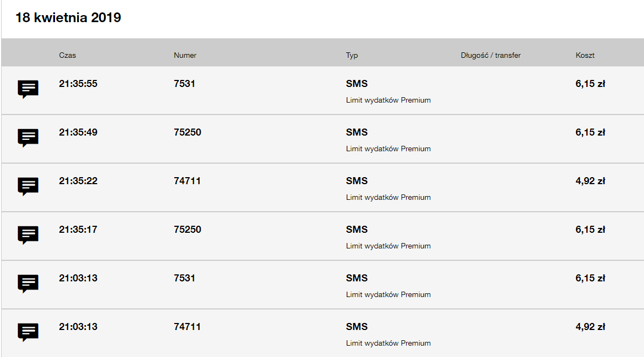This screenshot has height=357, width=644.
Task: Click the Długość / transfer column header
Action: point(490,55)
